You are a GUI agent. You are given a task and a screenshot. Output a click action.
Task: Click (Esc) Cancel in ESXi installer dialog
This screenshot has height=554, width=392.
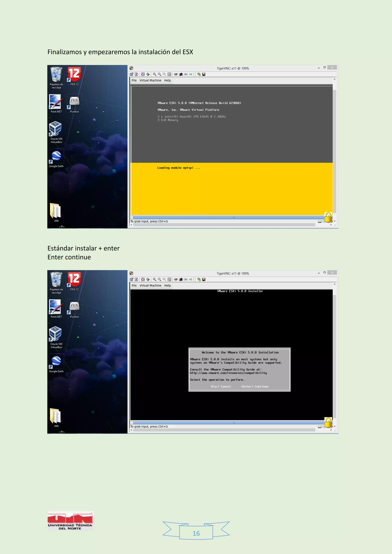tap(221, 387)
